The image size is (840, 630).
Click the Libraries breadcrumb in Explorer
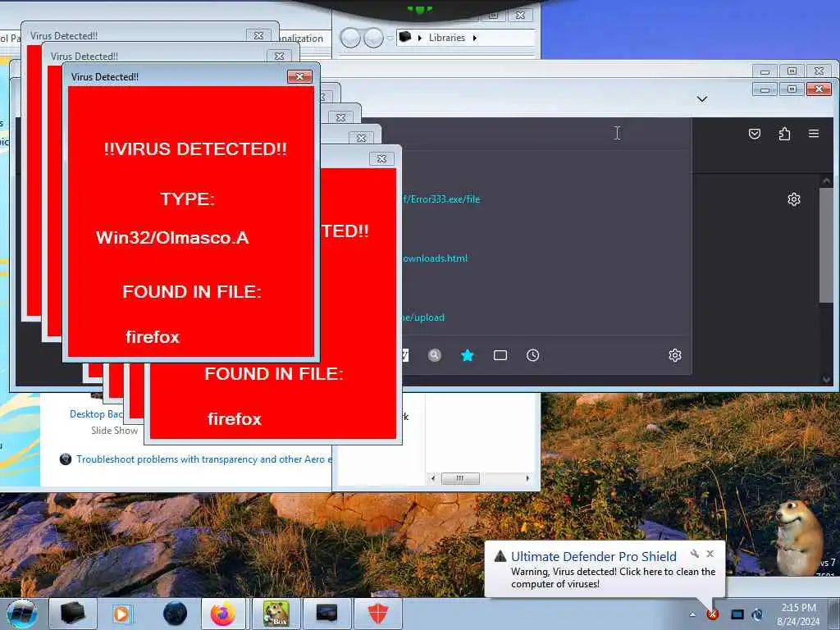coord(447,38)
